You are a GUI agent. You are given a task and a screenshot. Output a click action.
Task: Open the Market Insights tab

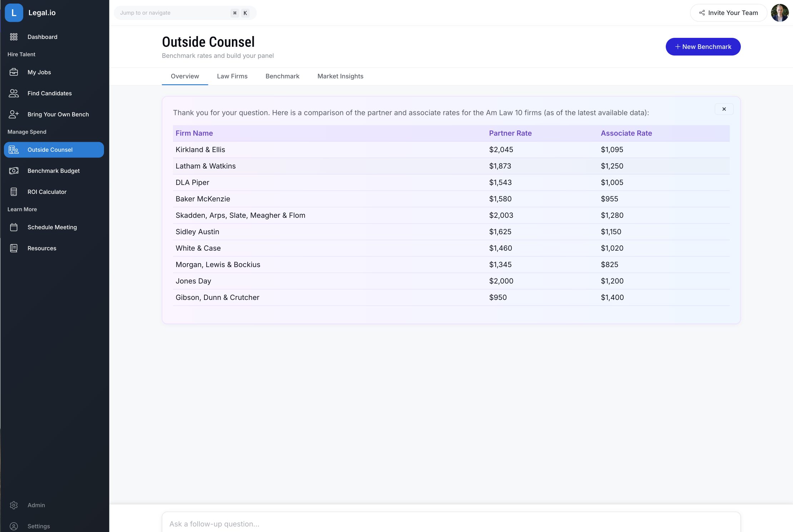340,76
